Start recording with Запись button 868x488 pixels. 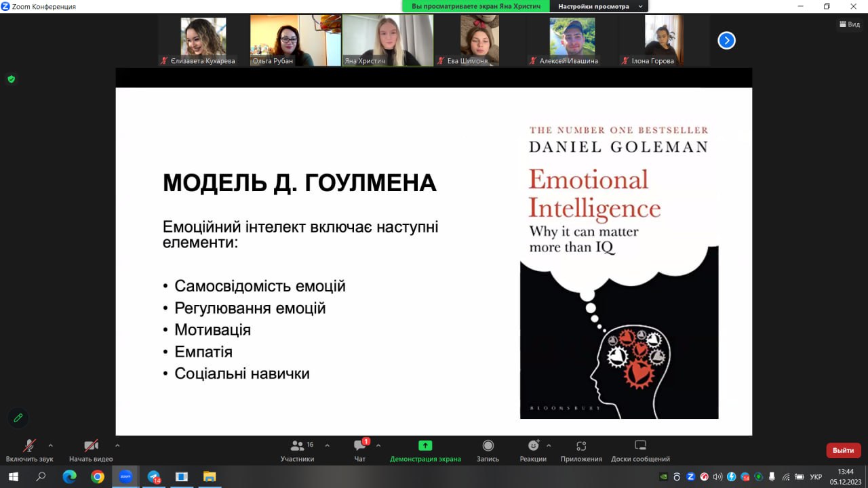[x=488, y=451]
